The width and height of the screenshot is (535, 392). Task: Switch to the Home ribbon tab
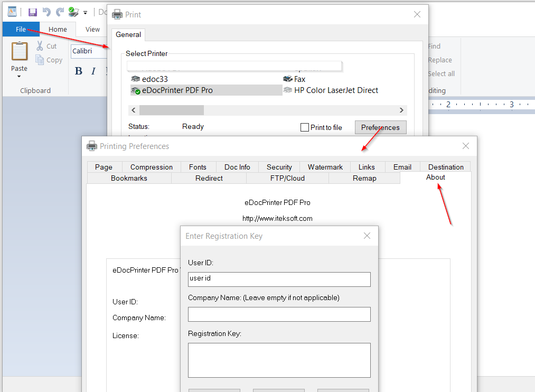[58, 30]
